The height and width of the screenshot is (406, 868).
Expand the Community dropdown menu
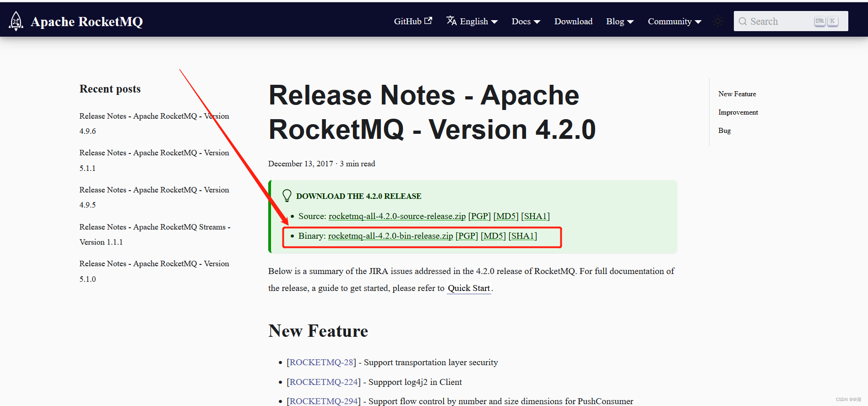[674, 21]
